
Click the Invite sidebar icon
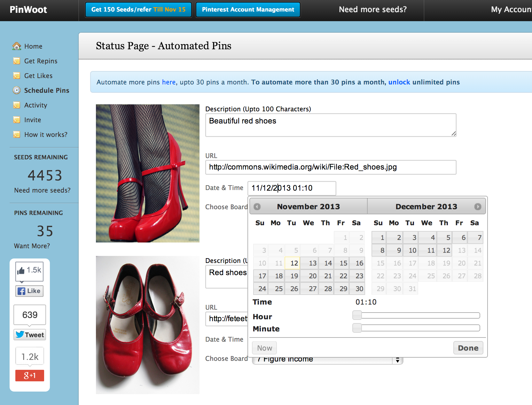point(17,120)
